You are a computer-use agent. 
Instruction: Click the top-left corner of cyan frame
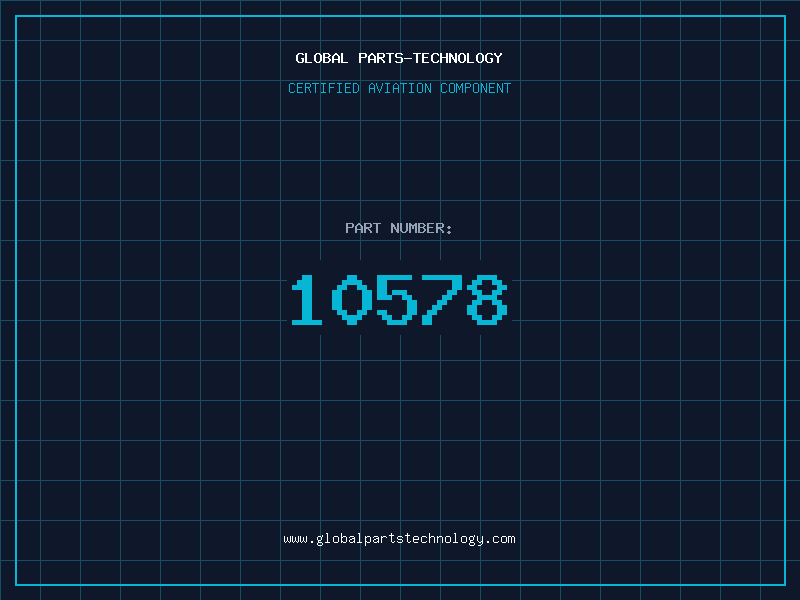[x=16, y=16]
